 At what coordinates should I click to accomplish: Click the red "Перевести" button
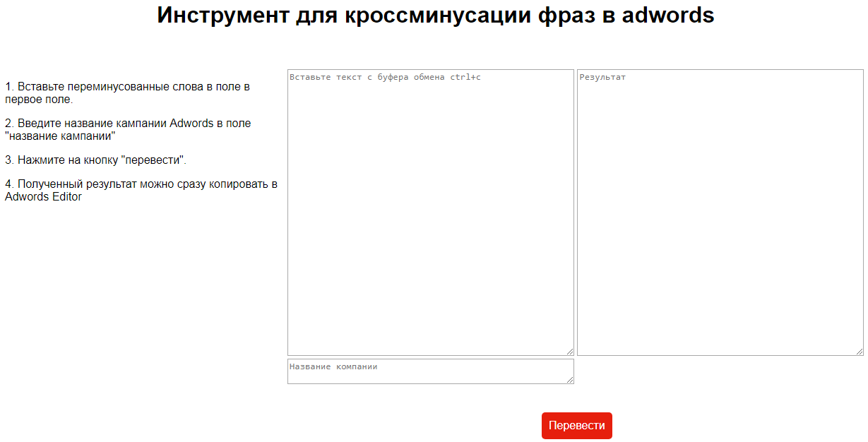pos(576,426)
